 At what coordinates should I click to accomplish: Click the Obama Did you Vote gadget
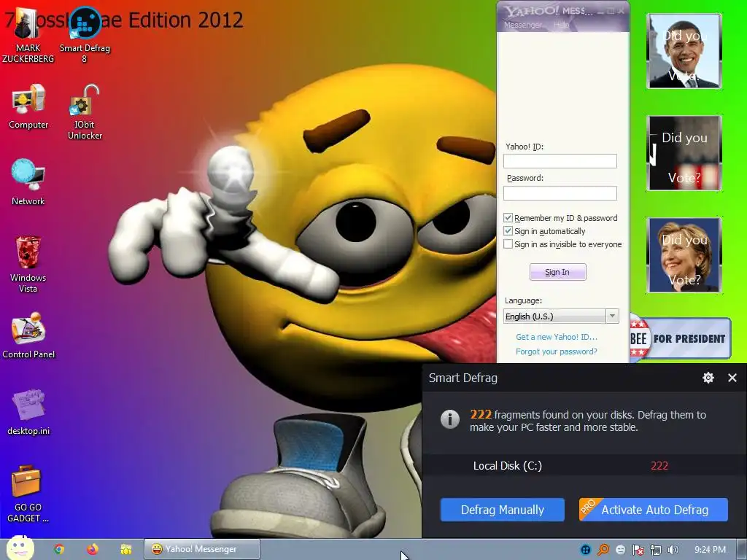pos(684,52)
